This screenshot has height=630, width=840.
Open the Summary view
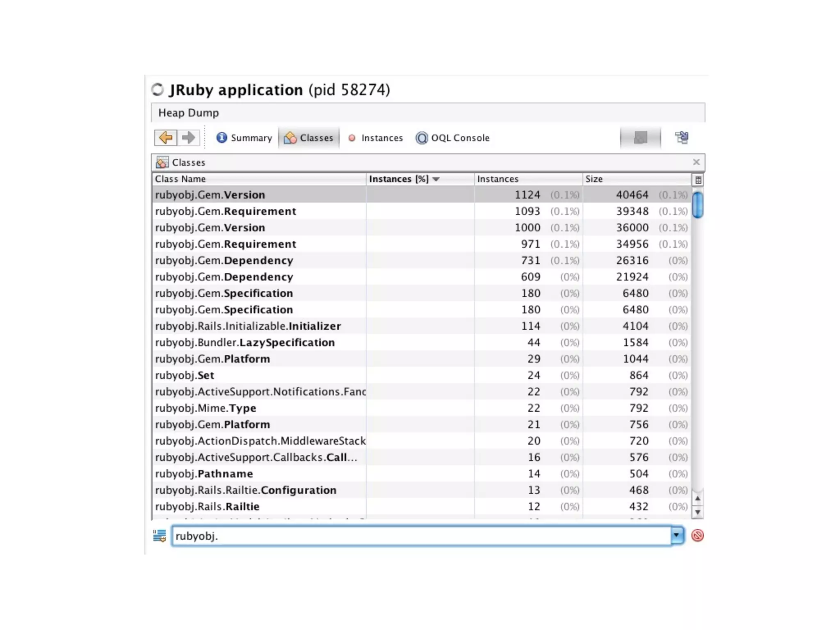(244, 138)
